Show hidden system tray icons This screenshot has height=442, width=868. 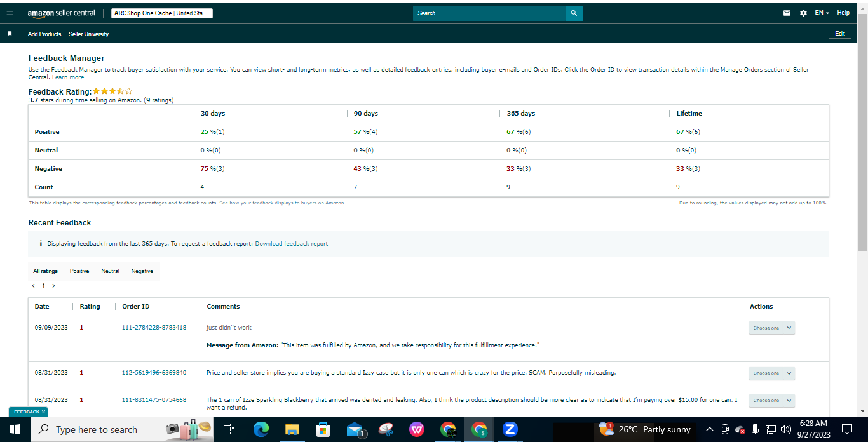(x=710, y=429)
